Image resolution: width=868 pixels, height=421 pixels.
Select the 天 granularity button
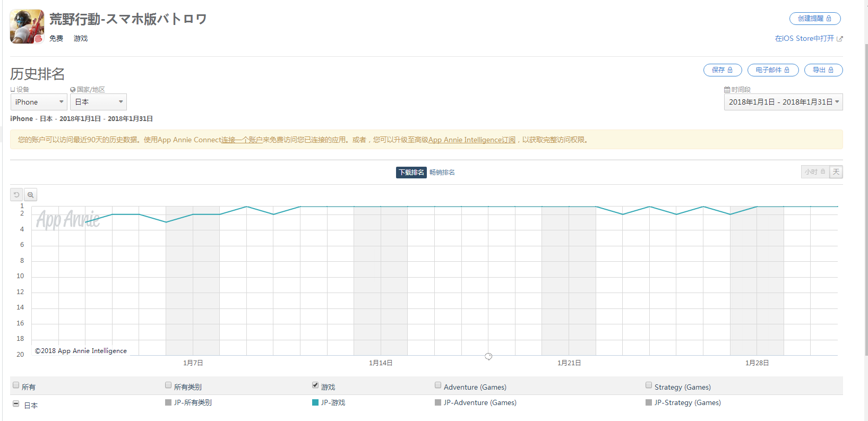(836, 172)
